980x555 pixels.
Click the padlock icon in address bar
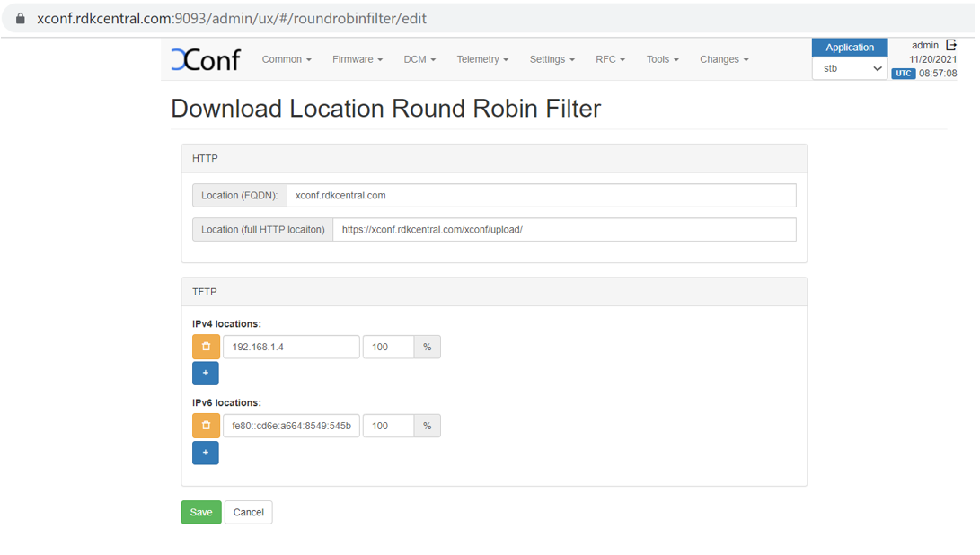click(21, 18)
